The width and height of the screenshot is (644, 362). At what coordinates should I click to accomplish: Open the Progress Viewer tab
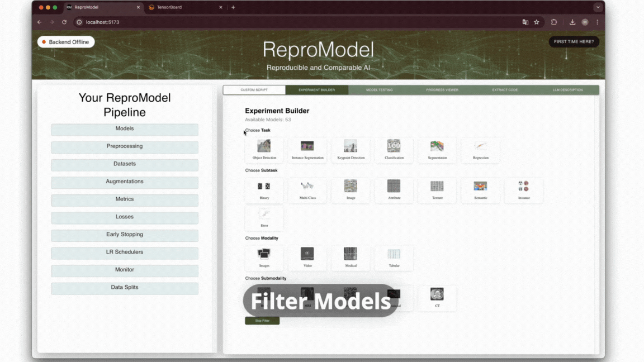coord(442,90)
